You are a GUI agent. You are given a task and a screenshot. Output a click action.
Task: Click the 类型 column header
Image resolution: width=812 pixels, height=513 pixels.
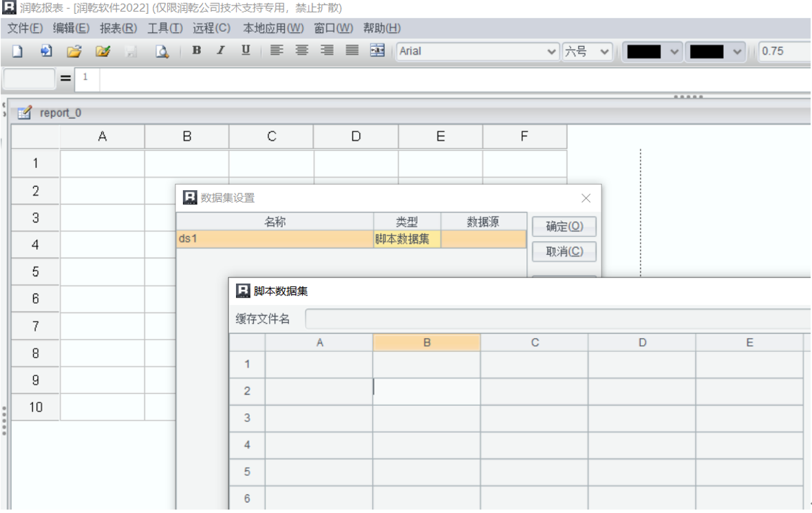407,222
